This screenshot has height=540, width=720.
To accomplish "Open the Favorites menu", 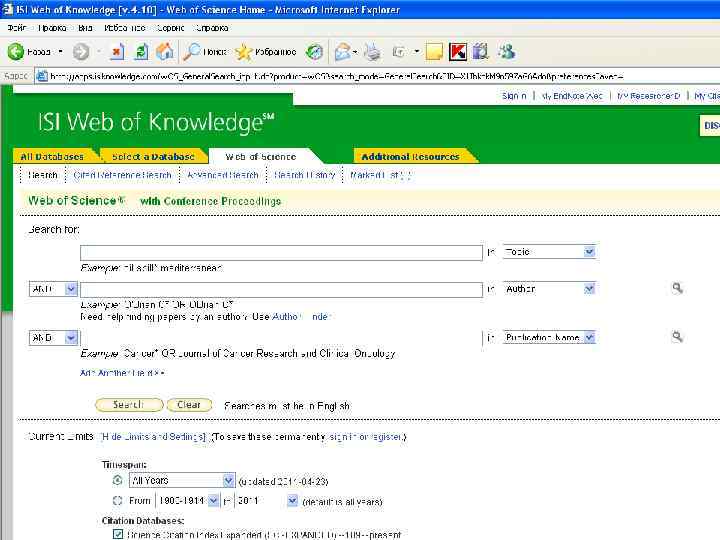I will pos(124,28).
